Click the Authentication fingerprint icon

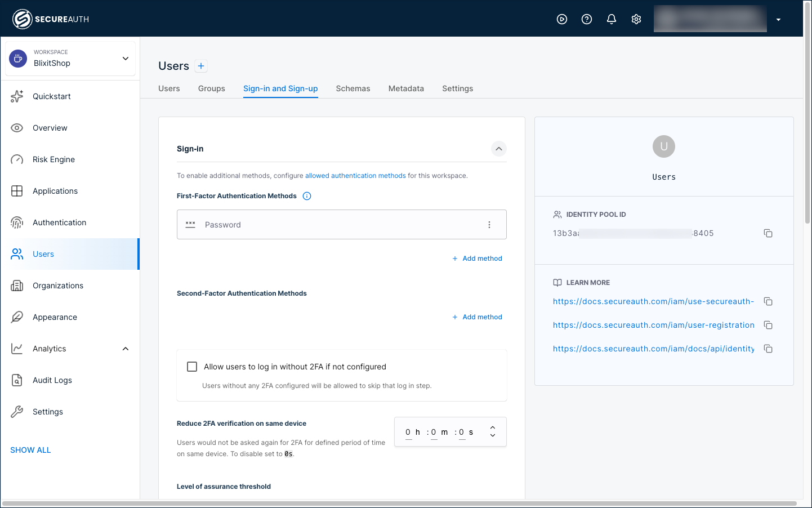[17, 222]
